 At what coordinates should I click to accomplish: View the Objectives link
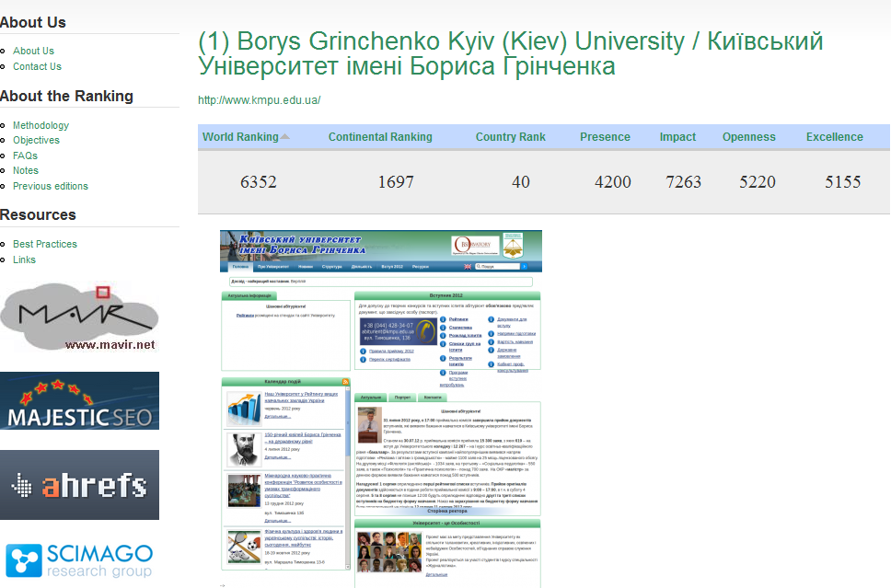click(36, 140)
